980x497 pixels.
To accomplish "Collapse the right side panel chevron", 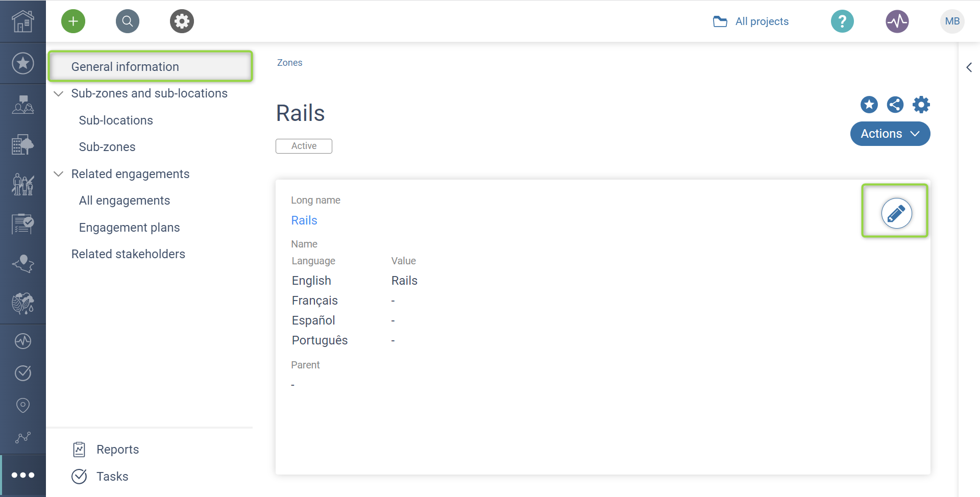I will point(969,67).
